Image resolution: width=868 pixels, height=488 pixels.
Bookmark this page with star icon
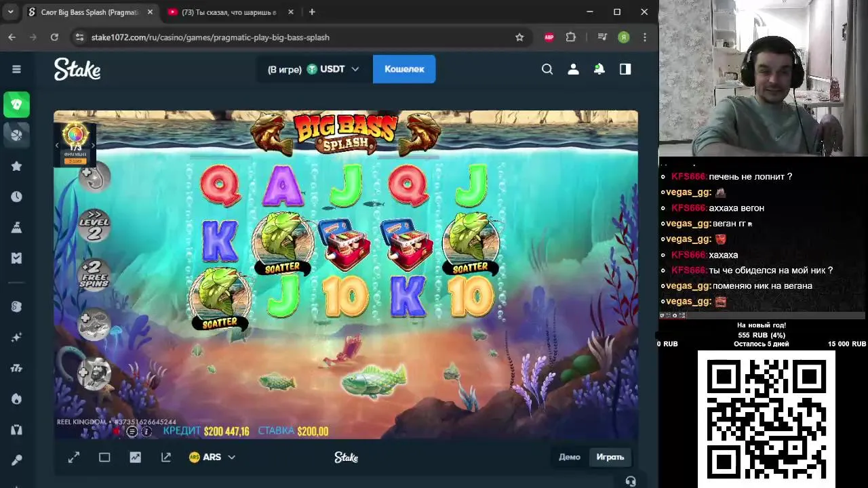519,37
